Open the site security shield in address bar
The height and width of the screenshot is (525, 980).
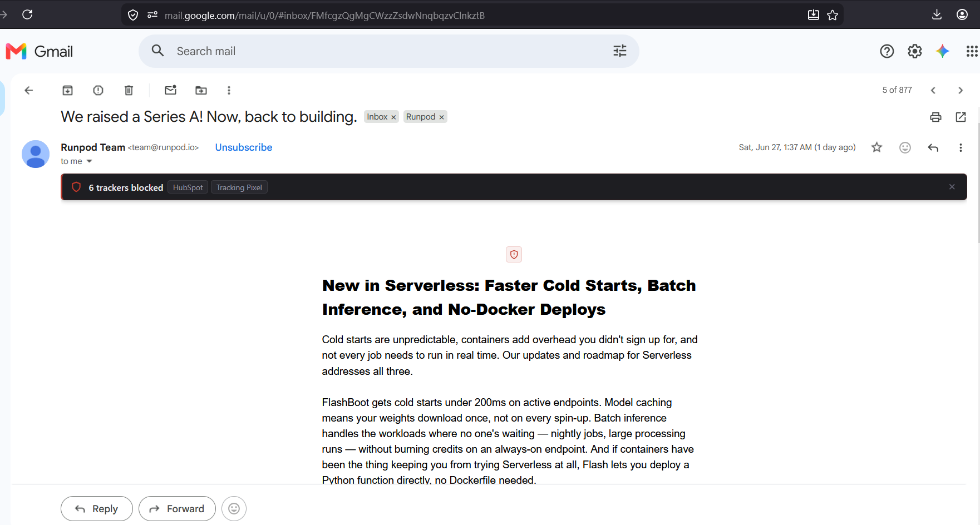pyautogui.click(x=133, y=15)
